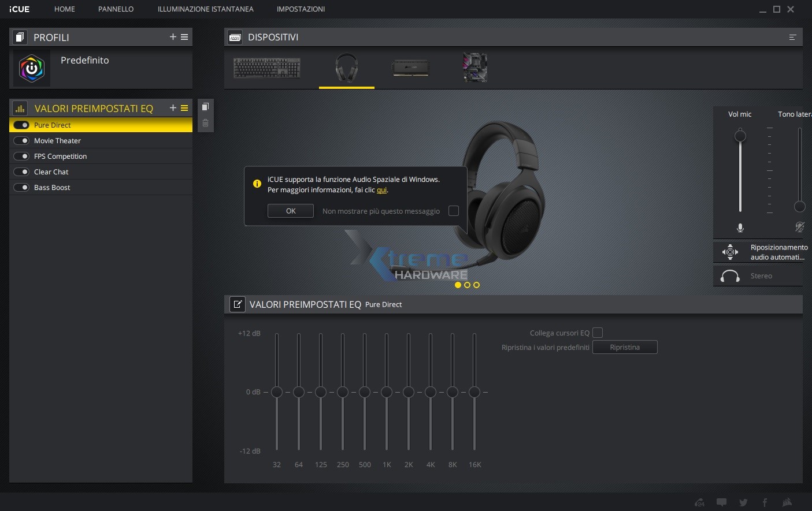Screen dimensions: 812x511
Task: Toggle the Bass Boost preset switch
Action: [x=21, y=187]
